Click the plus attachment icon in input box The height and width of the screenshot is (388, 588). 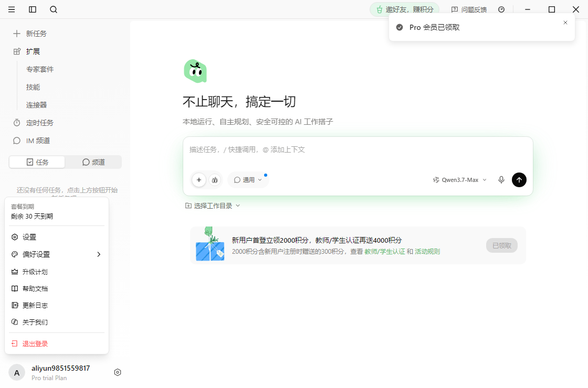click(x=199, y=180)
